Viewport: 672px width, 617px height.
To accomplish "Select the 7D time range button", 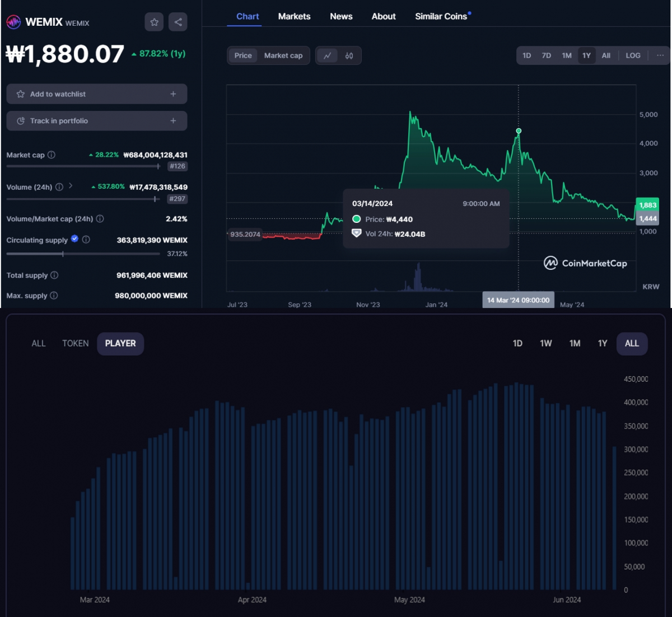I will click(546, 55).
